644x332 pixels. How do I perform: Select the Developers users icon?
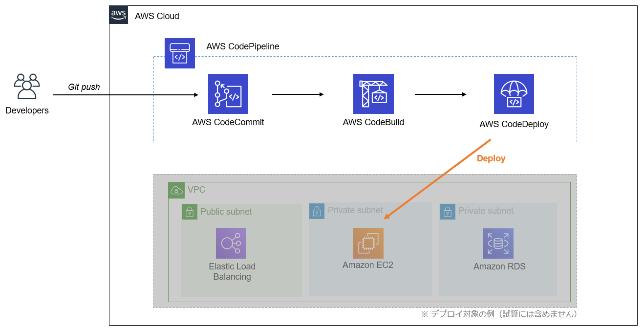27,87
